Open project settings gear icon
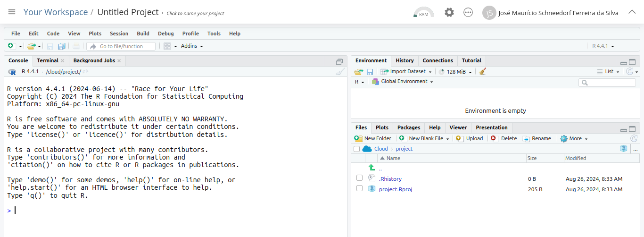 pyautogui.click(x=449, y=13)
